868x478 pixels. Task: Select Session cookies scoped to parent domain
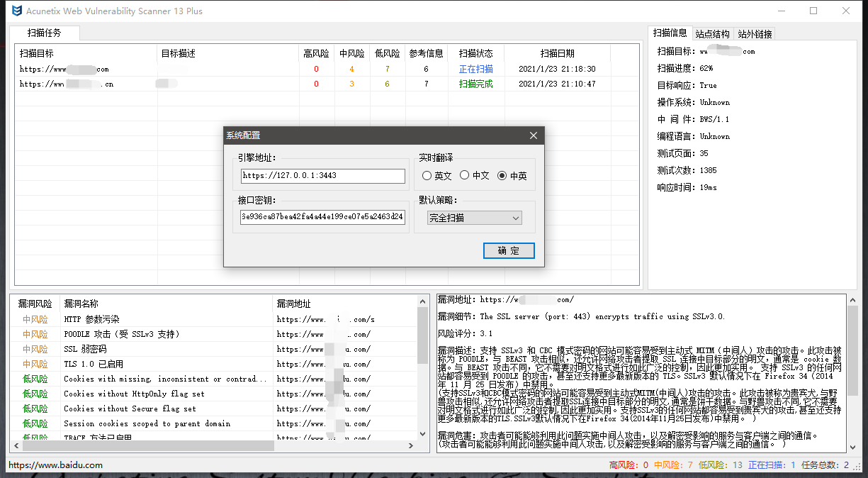[214, 423]
